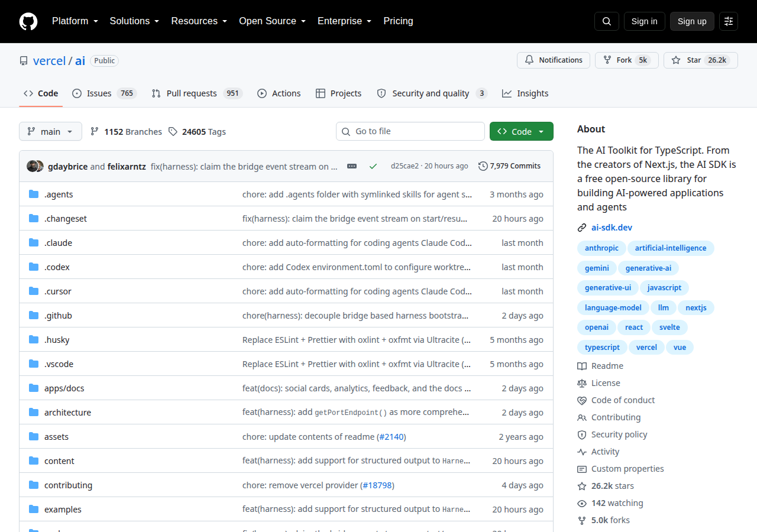
Task: Open the 24605 Tags list
Action: (197, 132)
